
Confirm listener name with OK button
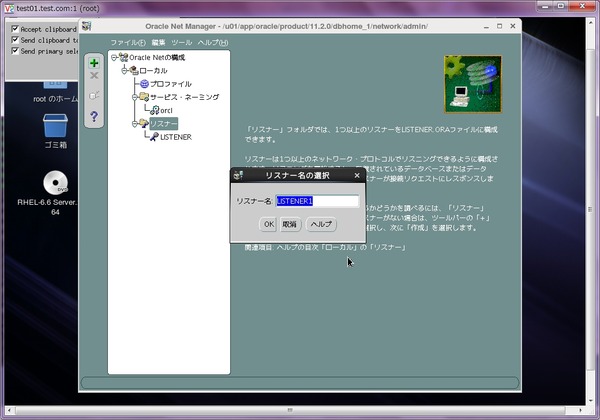(269, 224)
